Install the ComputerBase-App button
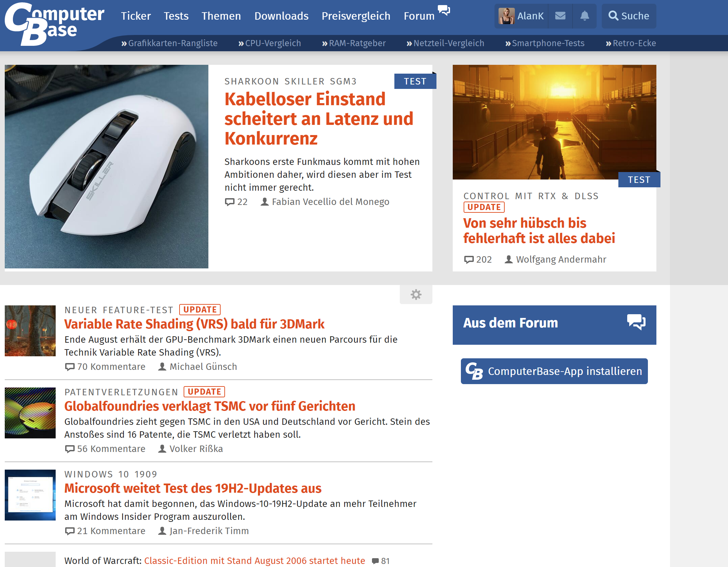 (x=554, y=371)
